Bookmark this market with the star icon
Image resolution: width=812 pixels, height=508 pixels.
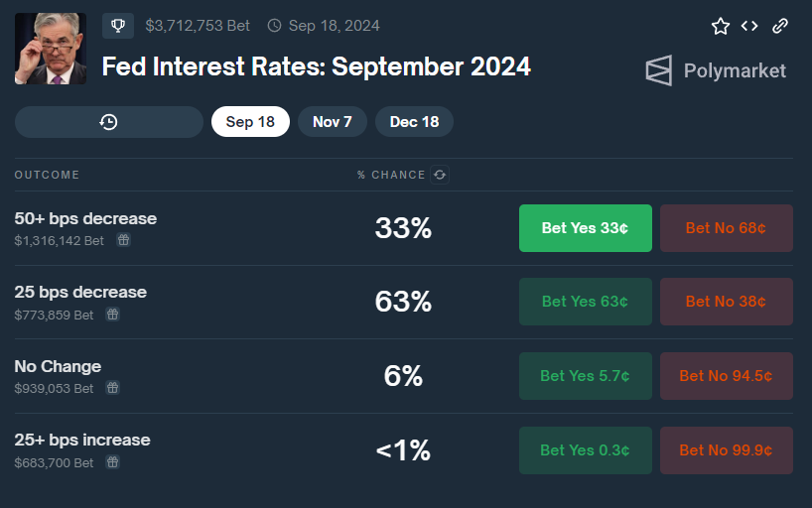coord(721,27)
